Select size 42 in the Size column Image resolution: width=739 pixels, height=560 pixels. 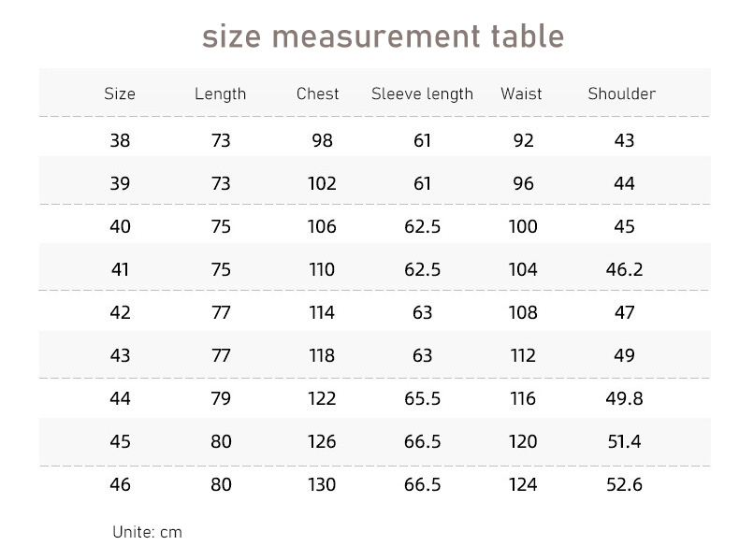click(x=120, y=312)
